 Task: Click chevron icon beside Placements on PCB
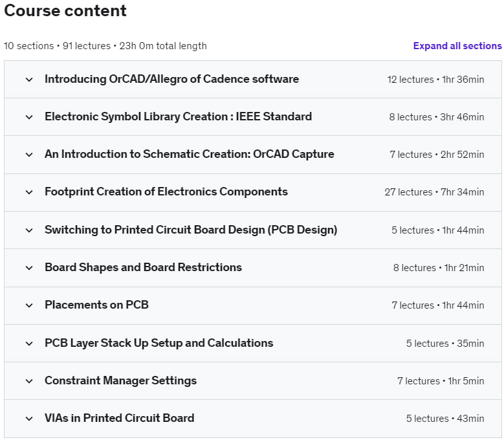pyautogui.click(x=29, y=305)
